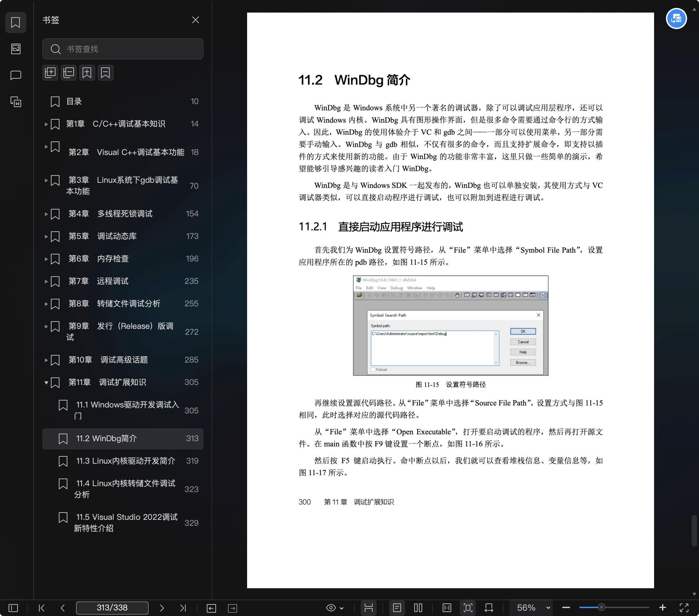Select the 11.2 WinDbg简介 bookmark
Image resolution: width=699 pixels, height=616 pixels.
pos(123,439)
